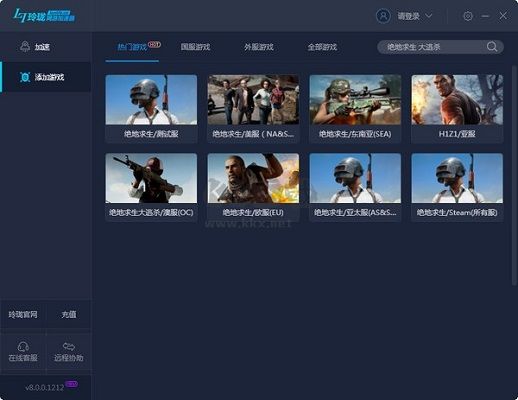Click the rocket icon beside 加速
This screenshot has width=518, height=400.
(x=25, y=47)
